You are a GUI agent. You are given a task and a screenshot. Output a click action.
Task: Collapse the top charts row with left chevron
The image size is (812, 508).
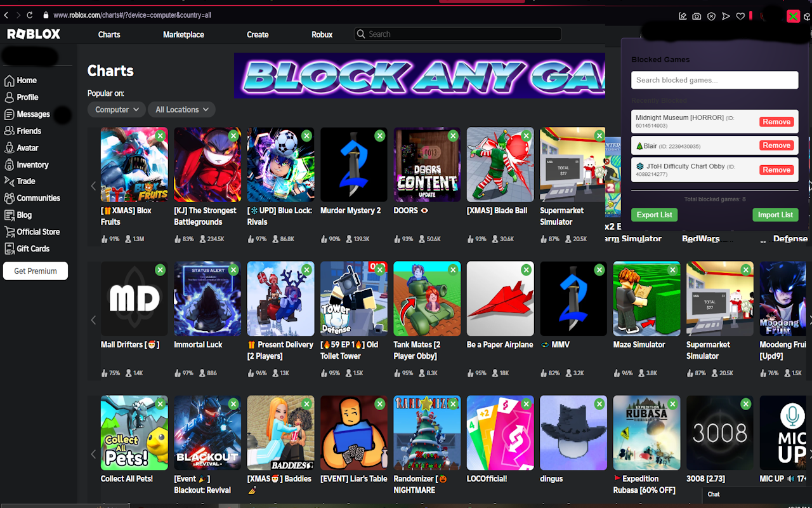pos(93,186)
